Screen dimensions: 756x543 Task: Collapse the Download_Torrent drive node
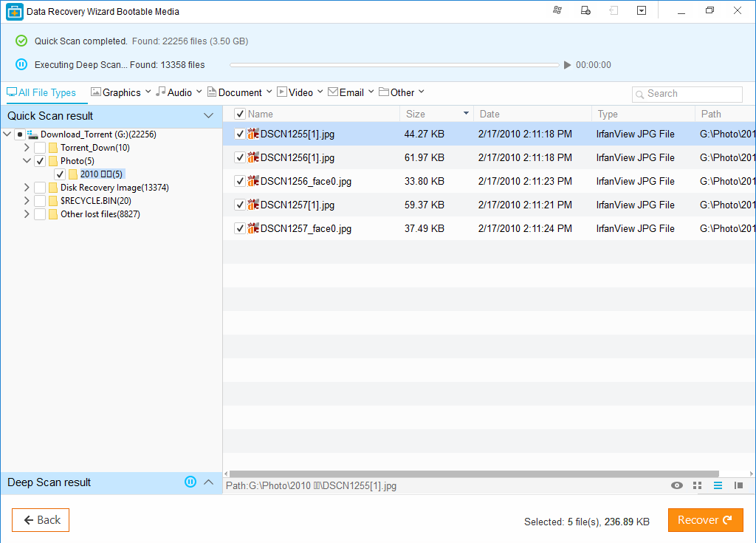point(7,134)
